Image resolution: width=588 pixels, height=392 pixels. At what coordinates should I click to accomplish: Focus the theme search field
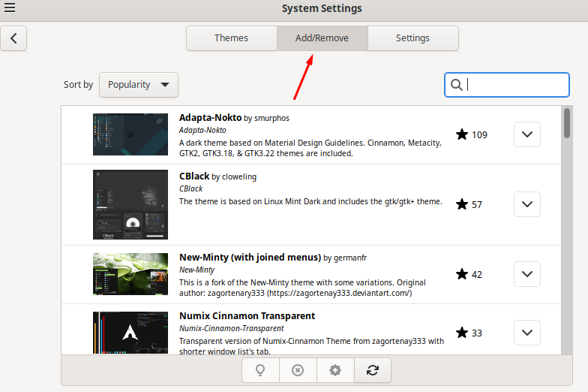click(507, 85)
